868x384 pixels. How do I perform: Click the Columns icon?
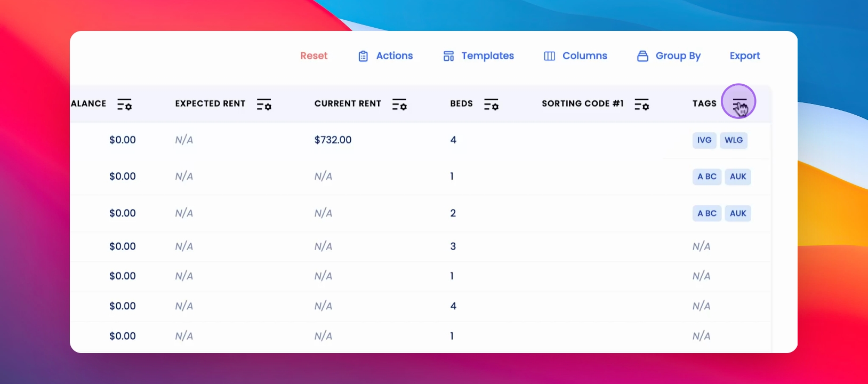click(550, 56)
